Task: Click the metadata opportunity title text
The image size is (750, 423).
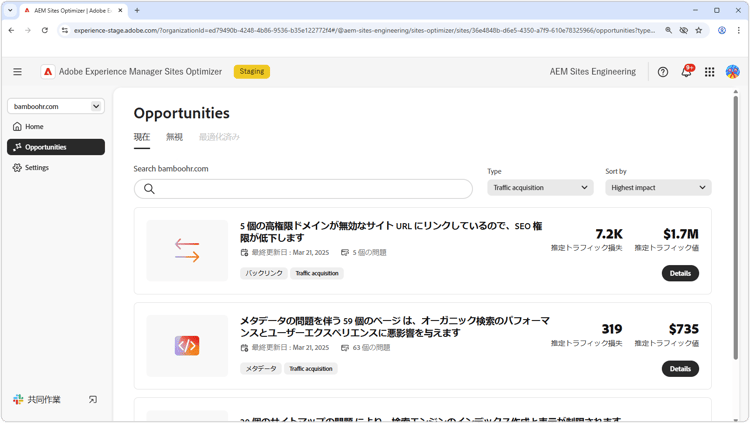Action: 395,326
